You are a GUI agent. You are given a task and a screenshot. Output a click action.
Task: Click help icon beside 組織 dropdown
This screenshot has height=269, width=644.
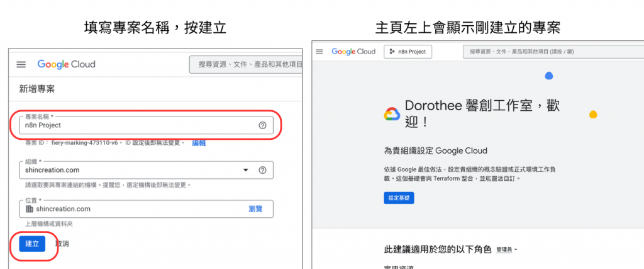262,170
